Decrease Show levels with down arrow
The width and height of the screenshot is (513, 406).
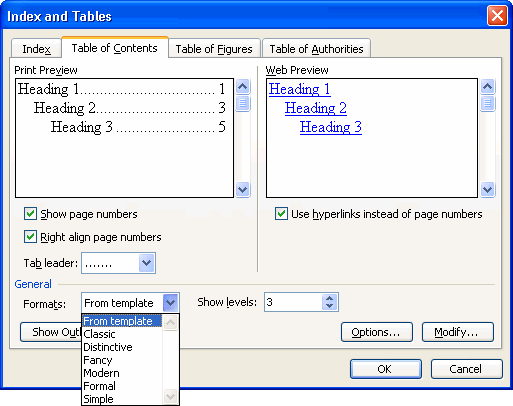329,306
